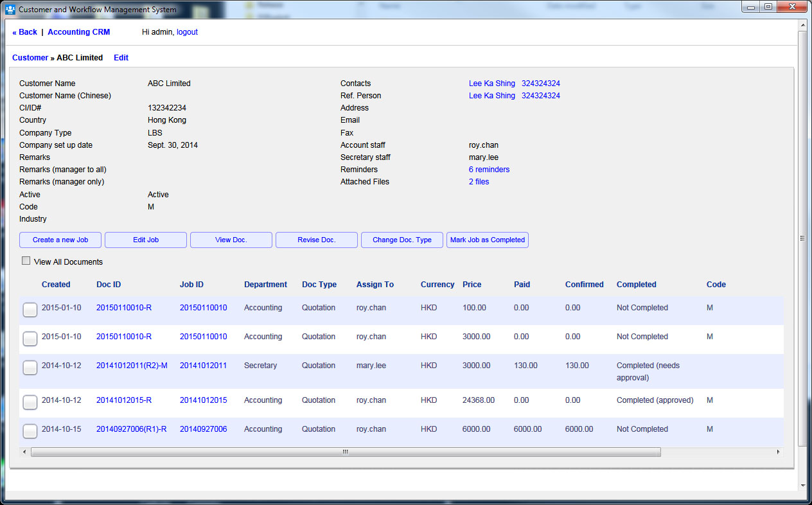Viewport: 812px width, 505px height.
Task: Click the table's scroll-right arrow
Action: click(x=779, y=452)
